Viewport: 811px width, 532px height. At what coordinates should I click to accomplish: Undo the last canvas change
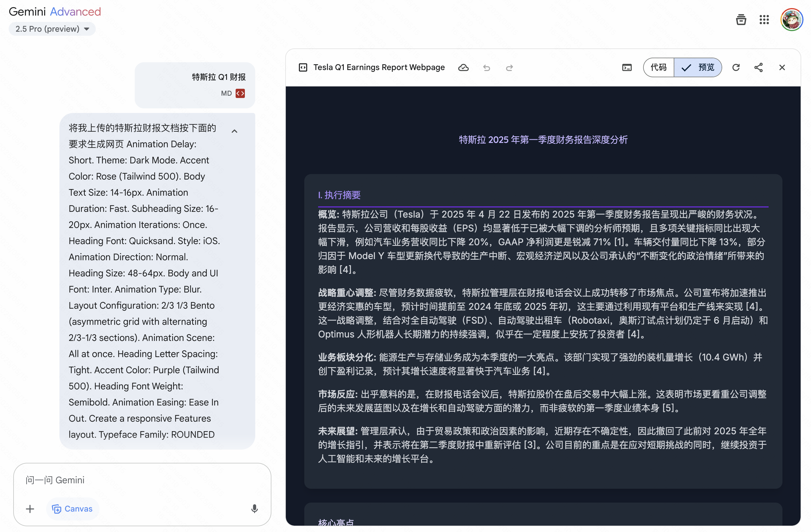(487, 68)
